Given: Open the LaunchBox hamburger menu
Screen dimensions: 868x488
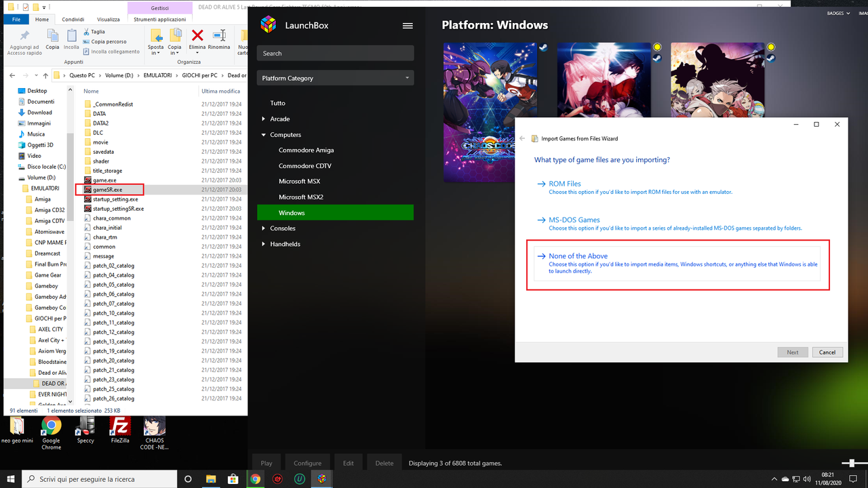Looking at the screenshot, I should point(408,26).
